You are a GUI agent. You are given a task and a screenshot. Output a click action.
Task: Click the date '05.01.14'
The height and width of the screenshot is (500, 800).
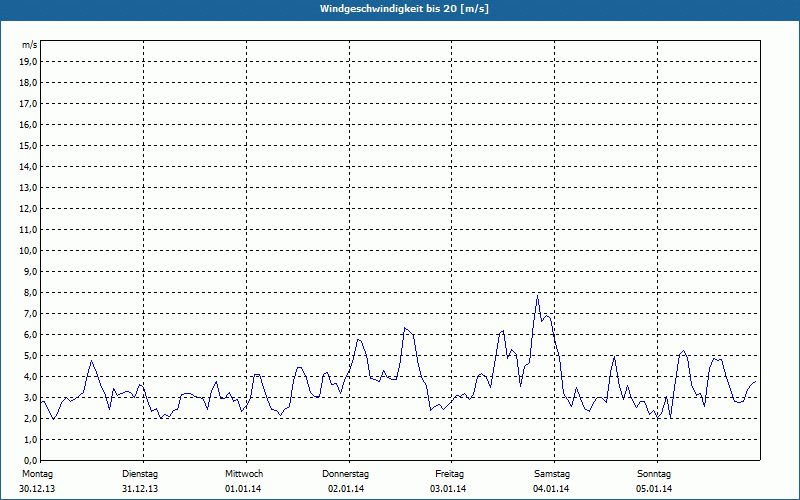[654, 489]
